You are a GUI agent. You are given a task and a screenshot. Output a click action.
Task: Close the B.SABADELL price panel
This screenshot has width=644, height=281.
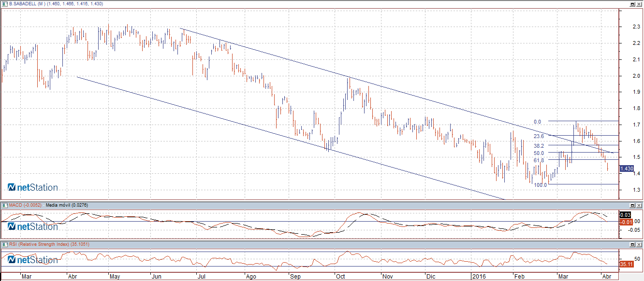639,4
